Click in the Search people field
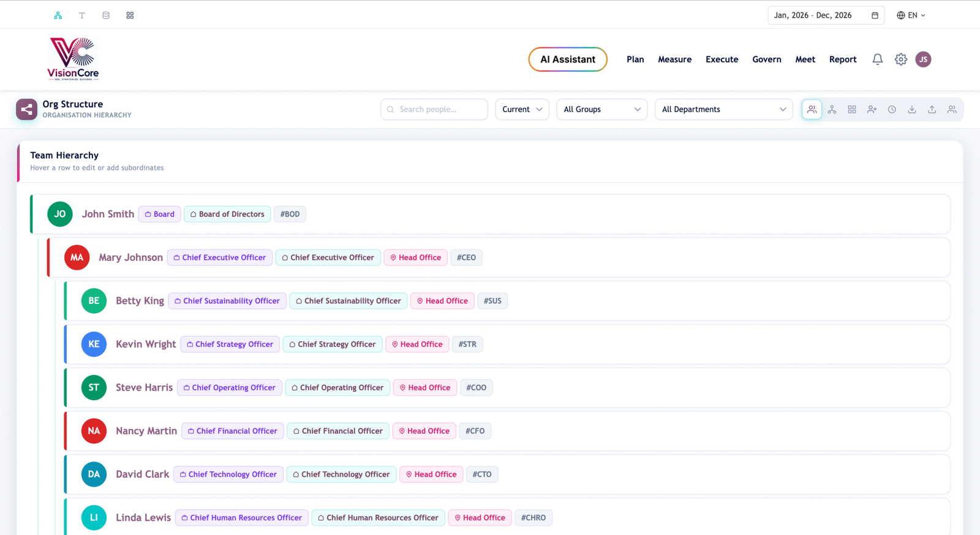Image resolution: width=980 pixels, height=535 pixels. (x=434, y=110)
